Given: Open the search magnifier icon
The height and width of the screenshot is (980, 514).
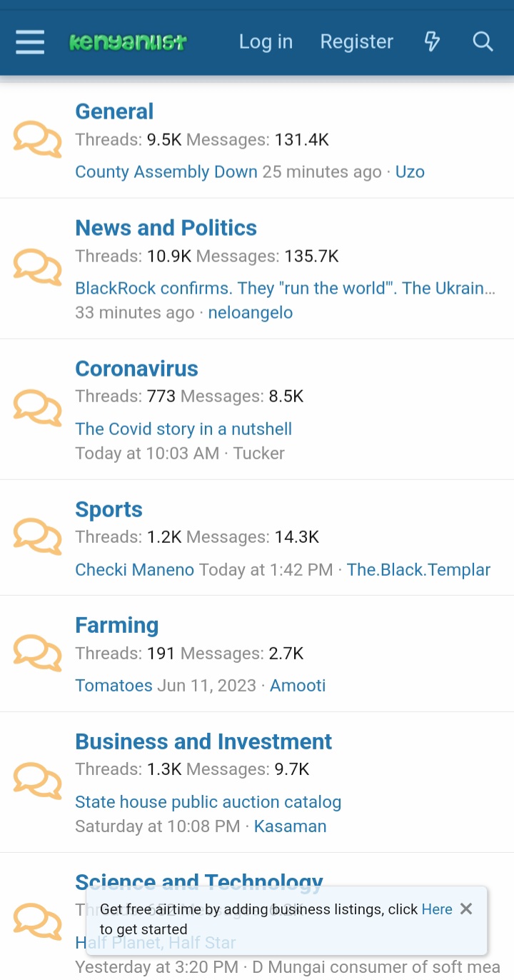Looking at the screenshot, I should [x=483, y=42].
